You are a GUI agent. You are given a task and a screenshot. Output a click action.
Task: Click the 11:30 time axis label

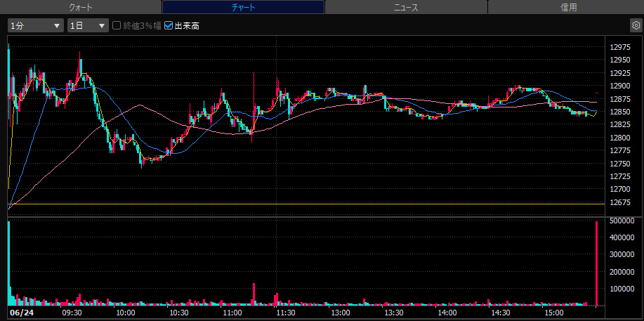(x=286, y=313)
